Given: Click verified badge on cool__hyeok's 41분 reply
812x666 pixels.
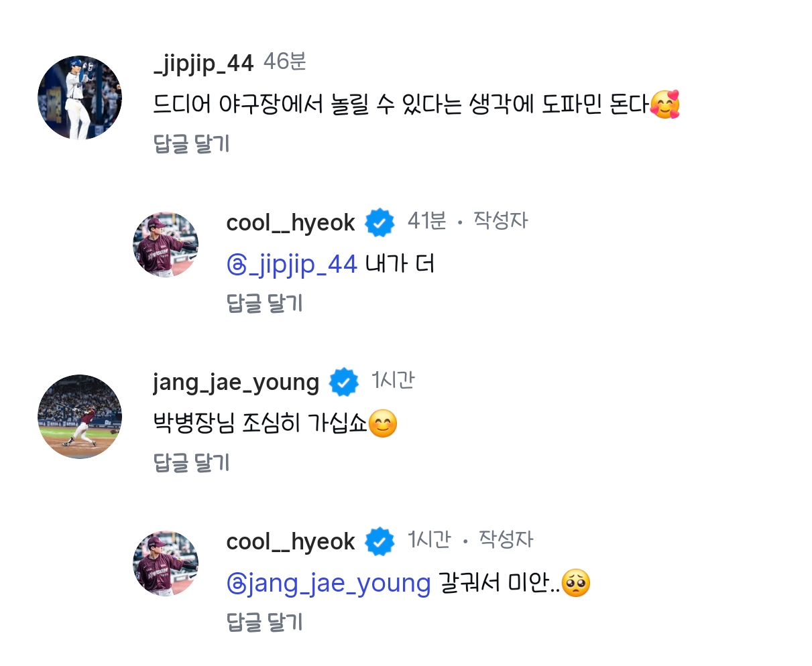Looking at the screenshot, I should pos(380,222).
